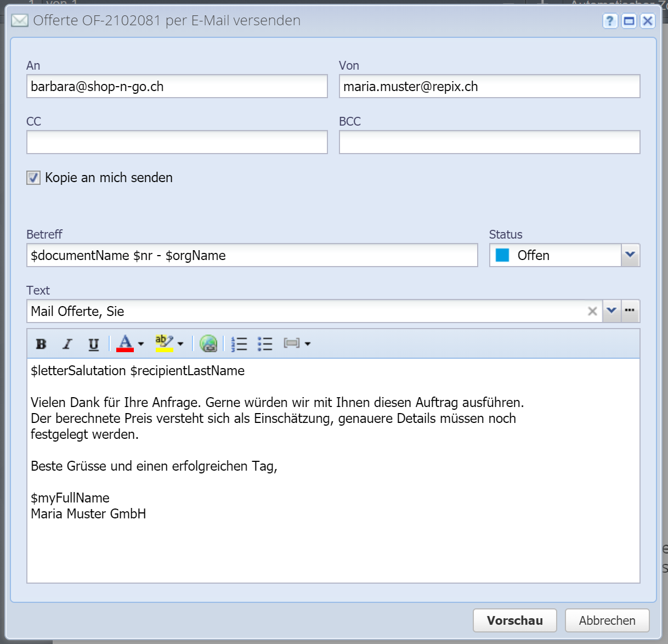Click into the CC input field

click(177, 142)
